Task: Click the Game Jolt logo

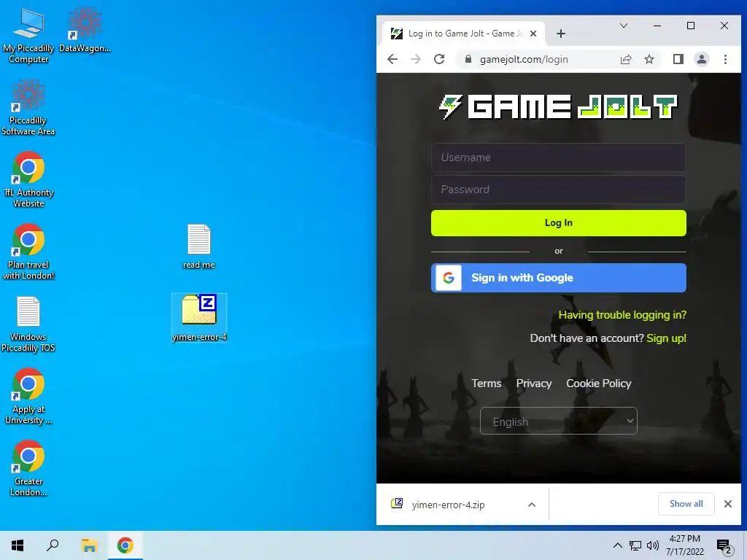Action: pyautogui.click(x=558, y=106)
